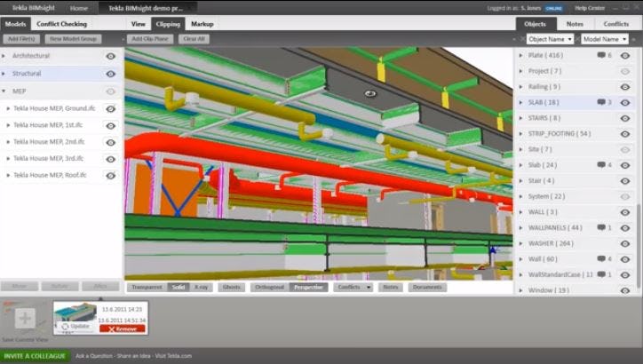Open note comment on WALLPANELS ( 44 ) row
The image size is (643, 364).
[601, 227]
